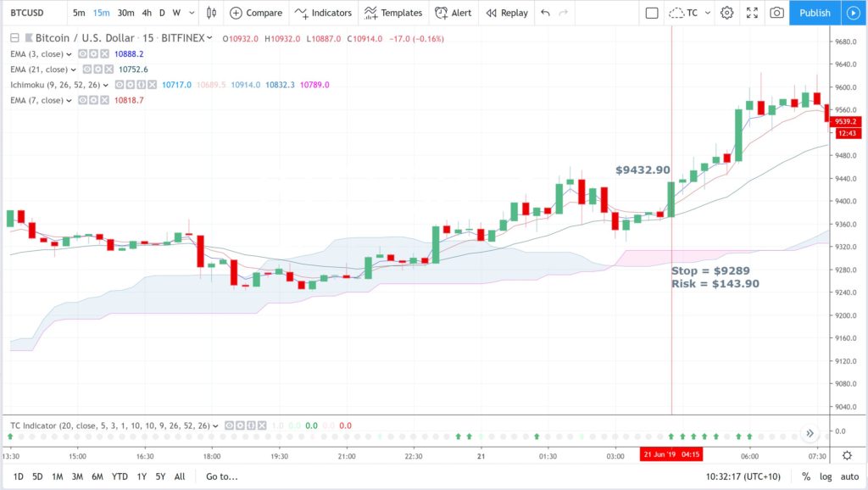Click the Publish button
The height and width of the screenshot is (490, 868).
(815, 13)
